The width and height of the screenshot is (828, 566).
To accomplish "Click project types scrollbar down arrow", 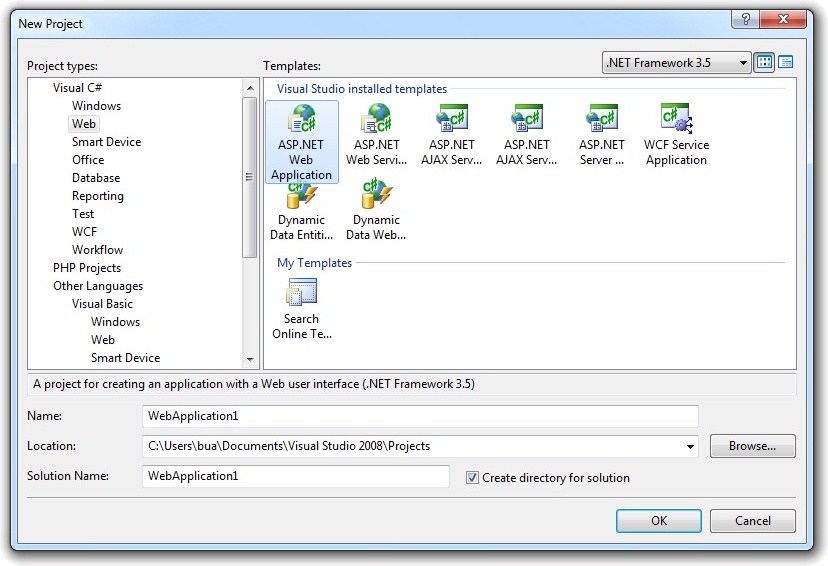I will coord(250,360).
